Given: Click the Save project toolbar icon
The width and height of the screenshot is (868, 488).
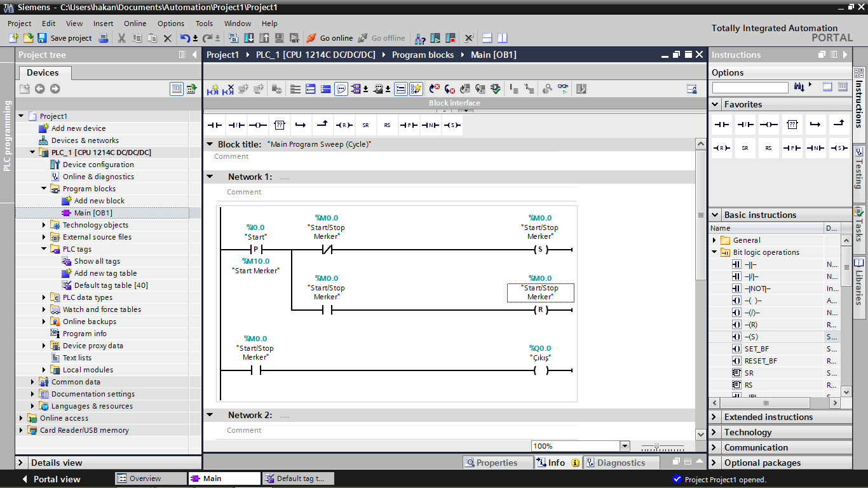Looking at the screenshot, I should tap(42, 38).
